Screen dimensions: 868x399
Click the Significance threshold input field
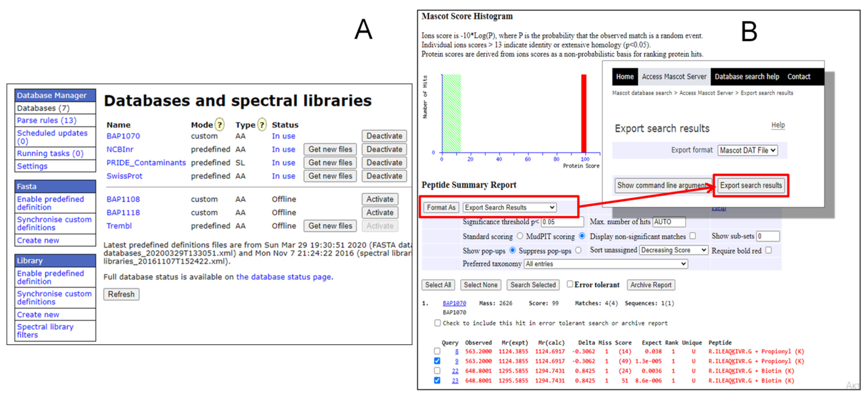click(x=562, y=222)
